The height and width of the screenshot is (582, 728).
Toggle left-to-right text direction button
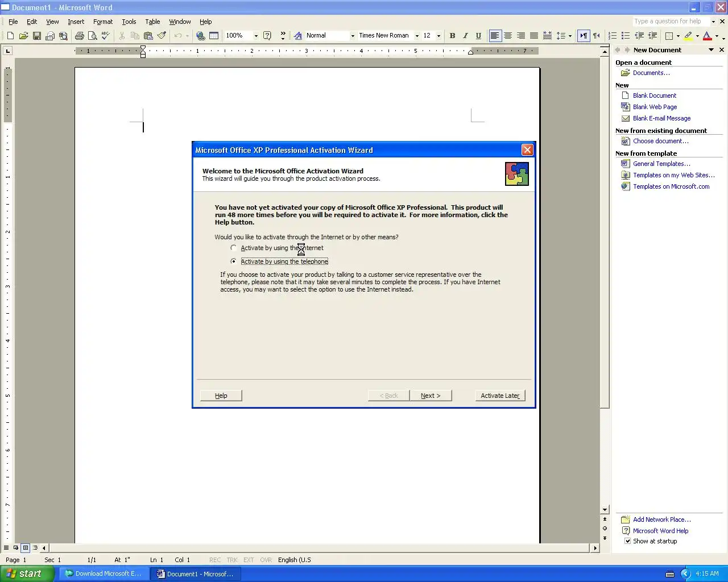(584, 35)
